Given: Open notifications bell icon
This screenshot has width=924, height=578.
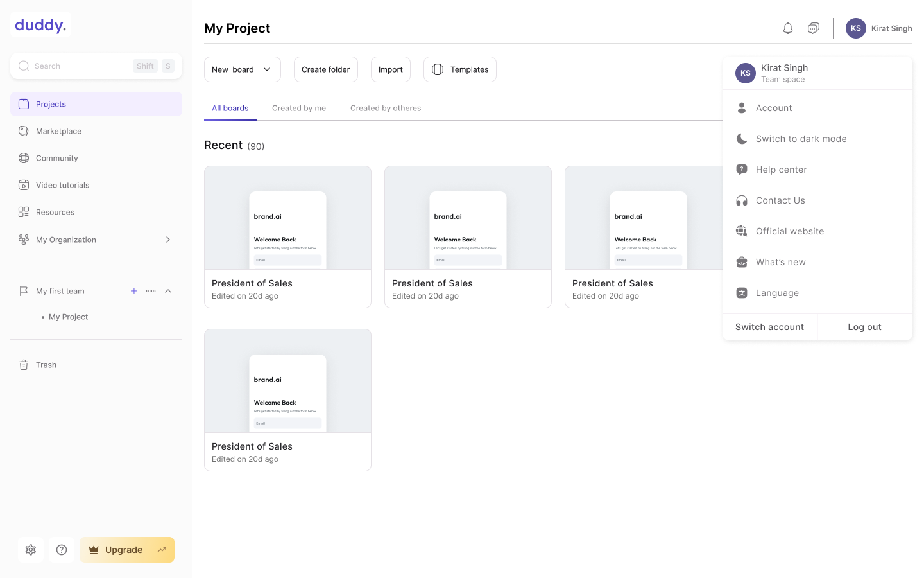Looking at the screenshot, I should click(788, 28).
